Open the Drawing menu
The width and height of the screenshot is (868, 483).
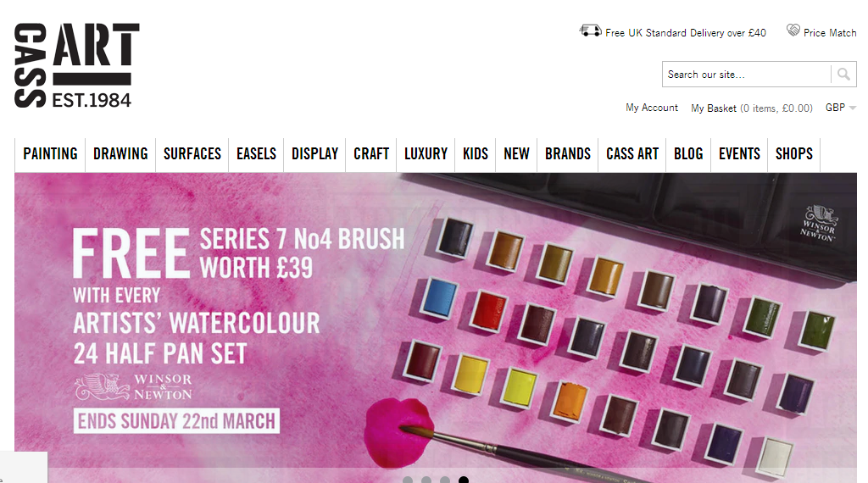coord(120,154)
